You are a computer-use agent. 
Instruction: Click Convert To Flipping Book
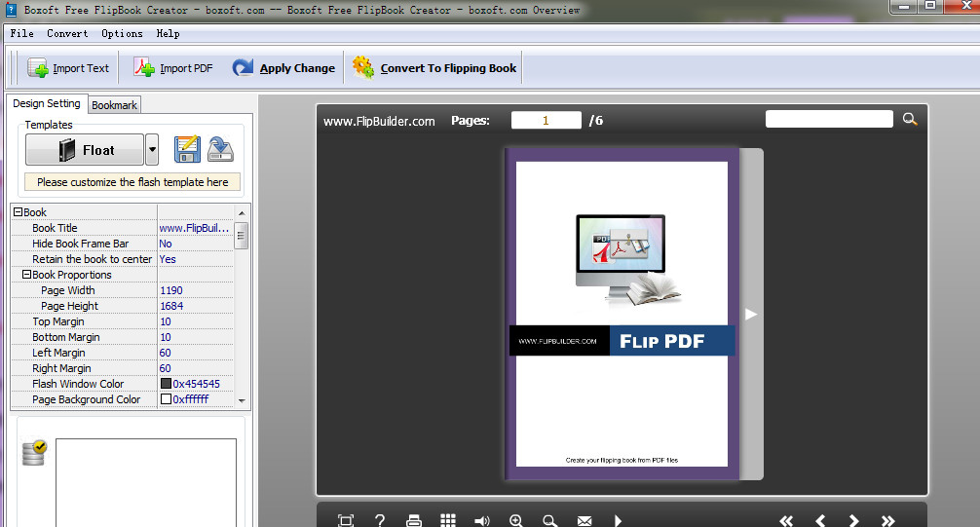tap(434, 68)
